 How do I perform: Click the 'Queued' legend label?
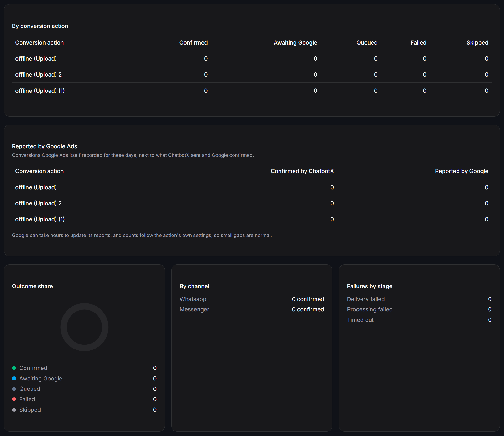(30, 389)
